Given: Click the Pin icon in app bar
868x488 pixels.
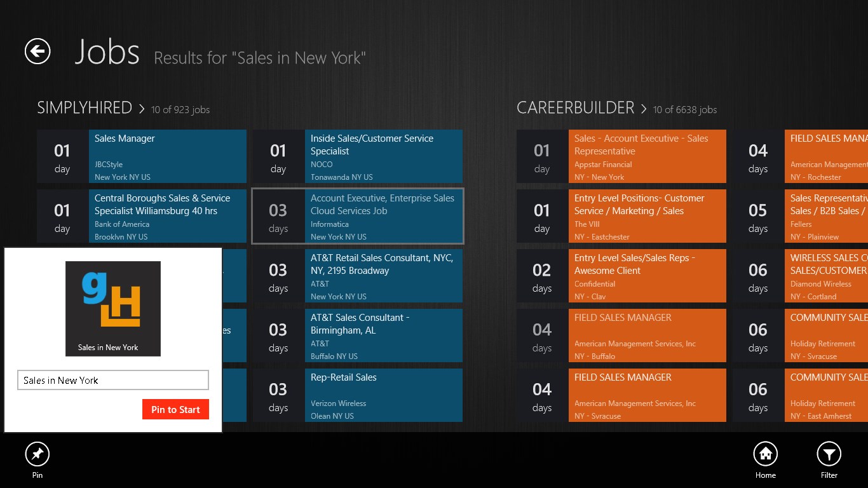Looking at the screenshot, I should pyautogui.click(x=37, y=454).
